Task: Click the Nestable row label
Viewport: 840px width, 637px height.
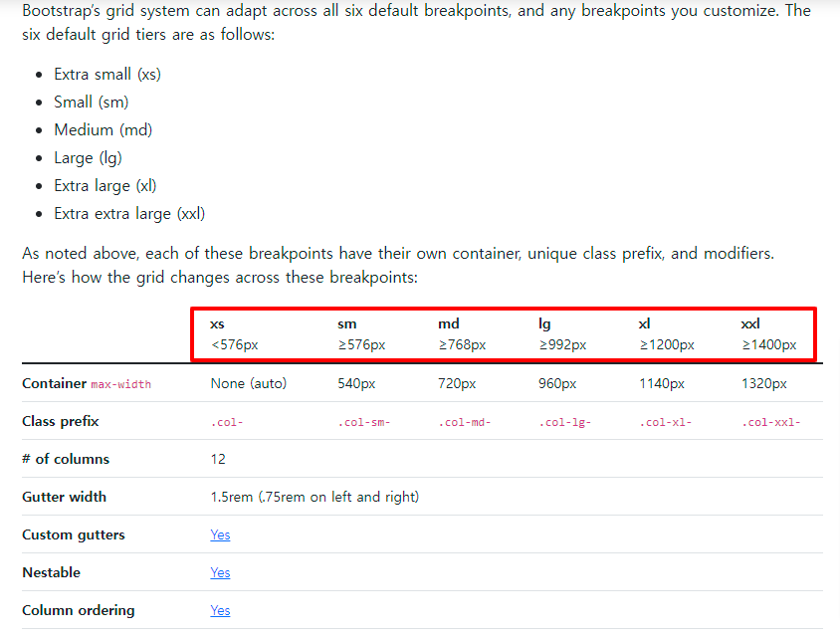Action: [x=52, y=572]
